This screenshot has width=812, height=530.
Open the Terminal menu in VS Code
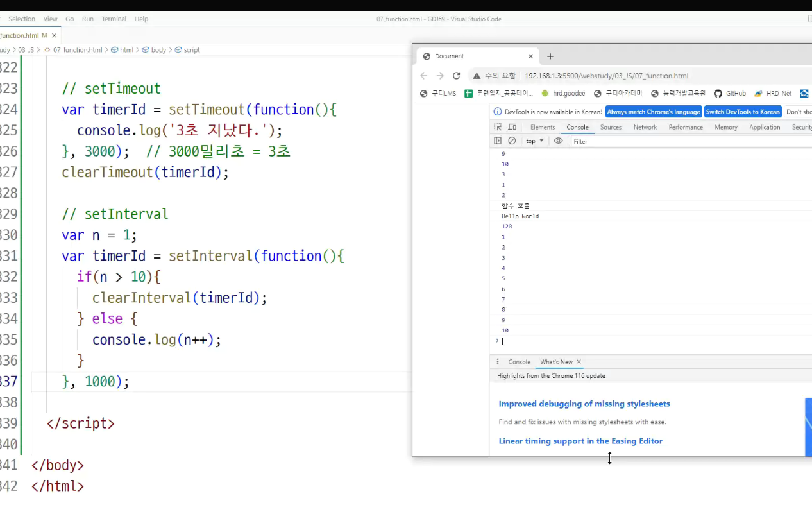(114, 19)
